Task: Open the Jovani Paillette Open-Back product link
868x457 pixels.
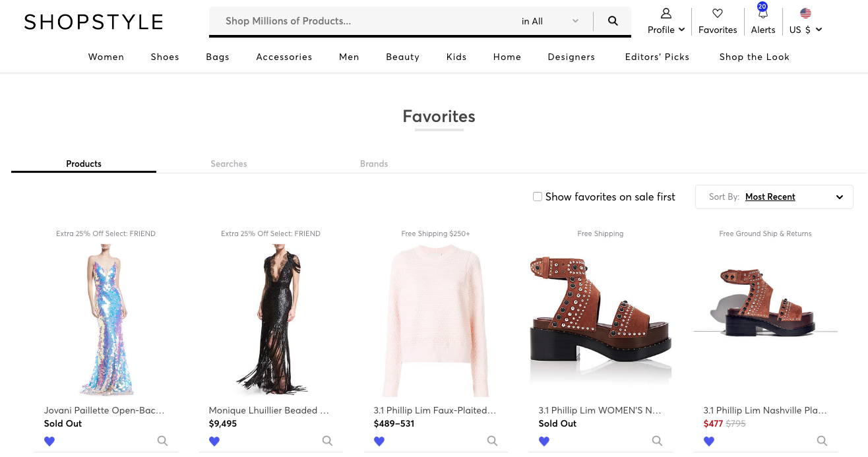Action: pos(104,410)
